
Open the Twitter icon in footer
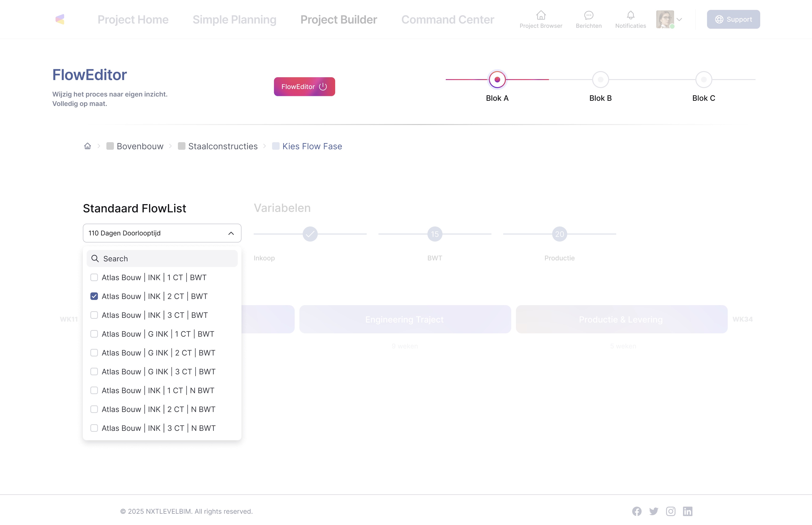(x=654, y=511)
